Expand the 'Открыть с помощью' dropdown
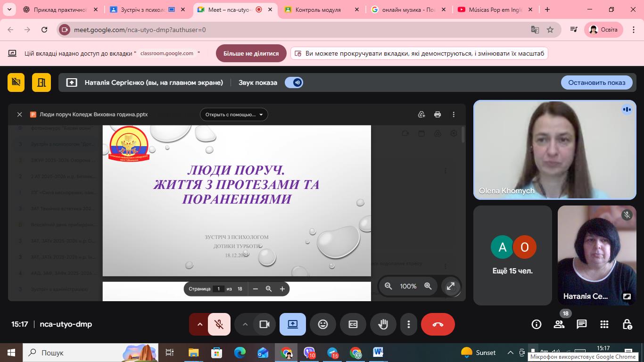The height and width of the screenshot is (362, 644). (234, 115)
